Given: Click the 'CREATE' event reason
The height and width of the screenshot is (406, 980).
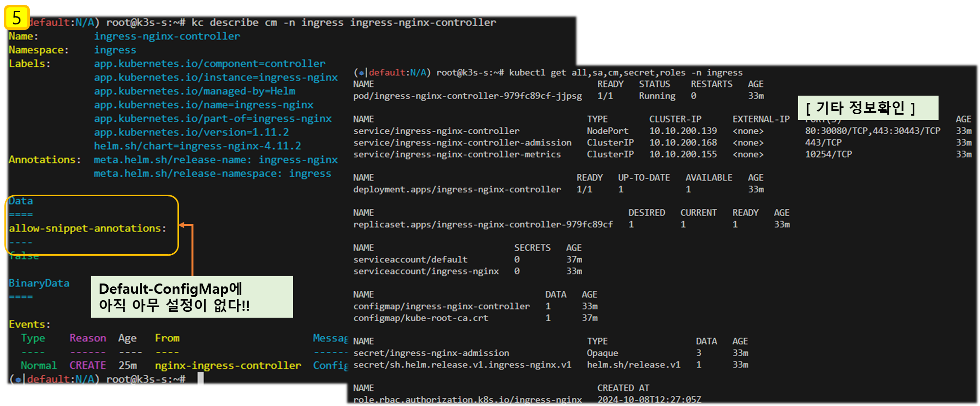Looking at the screenshot, I should [x=88, y=365].
